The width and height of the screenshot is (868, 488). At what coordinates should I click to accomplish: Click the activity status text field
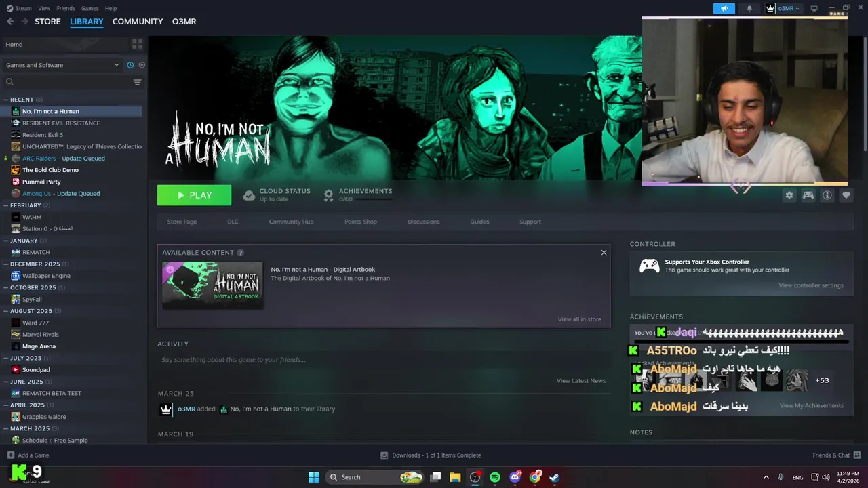coord(383,360)
